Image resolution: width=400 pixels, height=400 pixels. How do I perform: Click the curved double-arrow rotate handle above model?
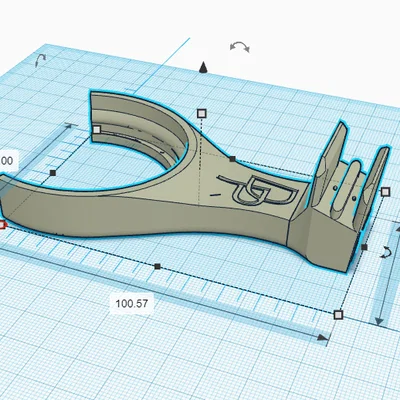(x=240, y=47)
